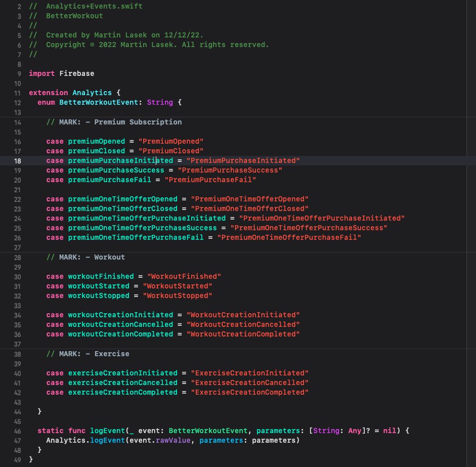This screenshot has width=476, height=467.
Task: Click the "PremiumOneTimeOfferClosed" string literal
Action: tap(249, 208)
